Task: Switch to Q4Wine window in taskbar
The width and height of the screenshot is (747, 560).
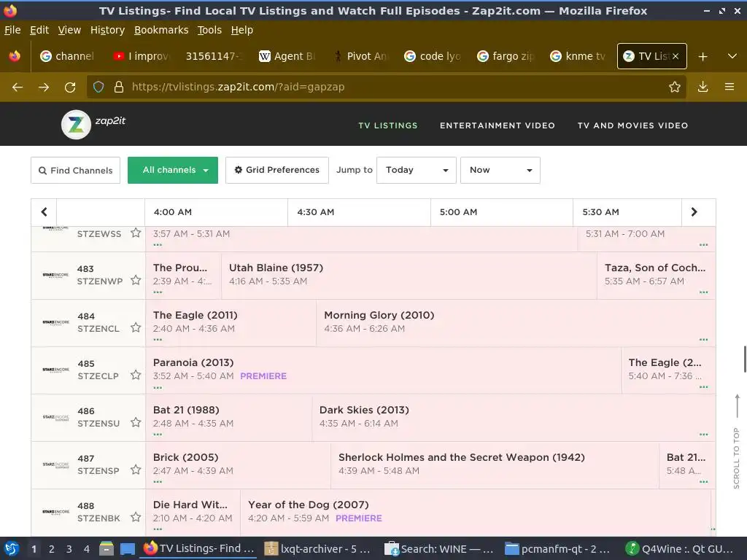Action: 680,548
